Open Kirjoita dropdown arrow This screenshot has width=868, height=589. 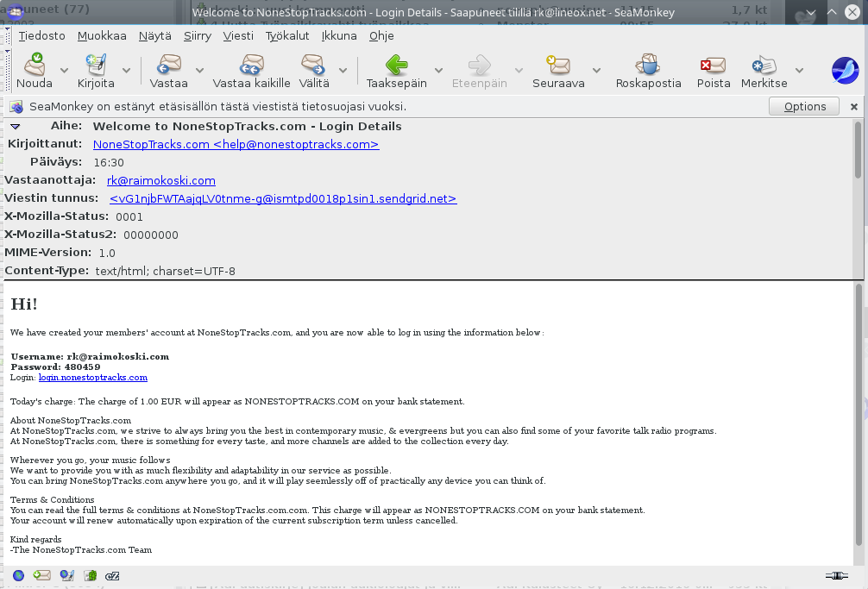126,70
